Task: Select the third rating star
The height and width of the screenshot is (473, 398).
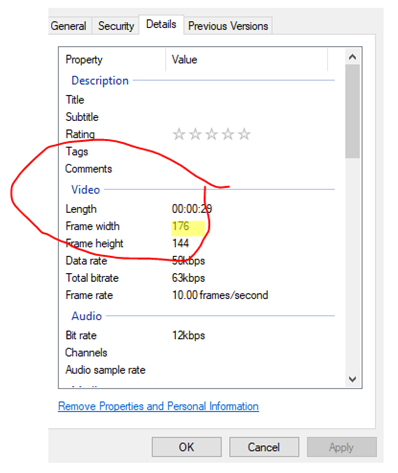Action: (212, 134)
